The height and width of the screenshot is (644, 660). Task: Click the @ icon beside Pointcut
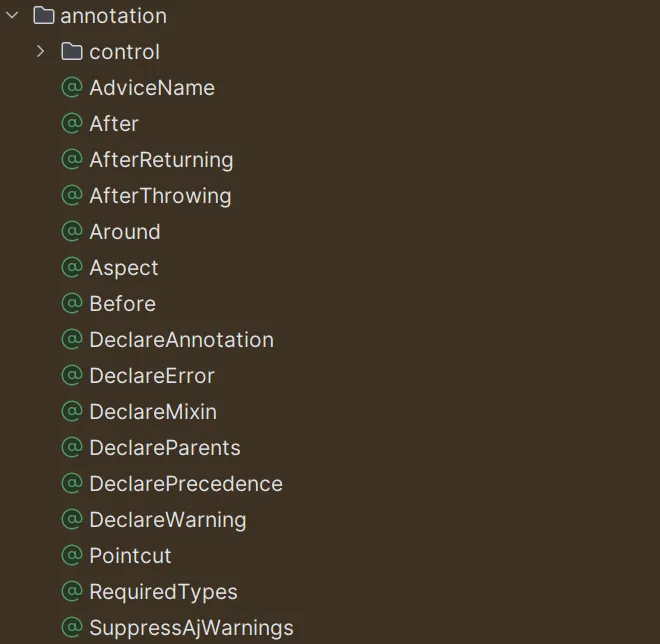click(71, 556)
